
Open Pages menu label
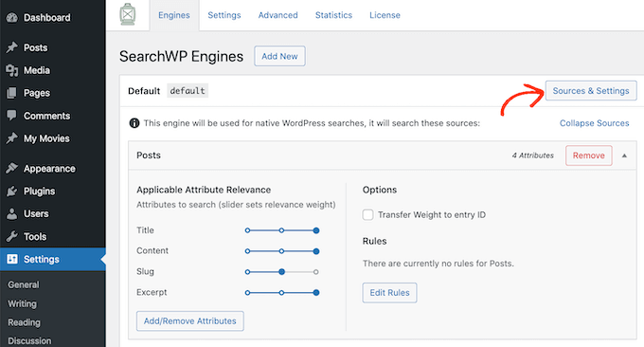37,93
